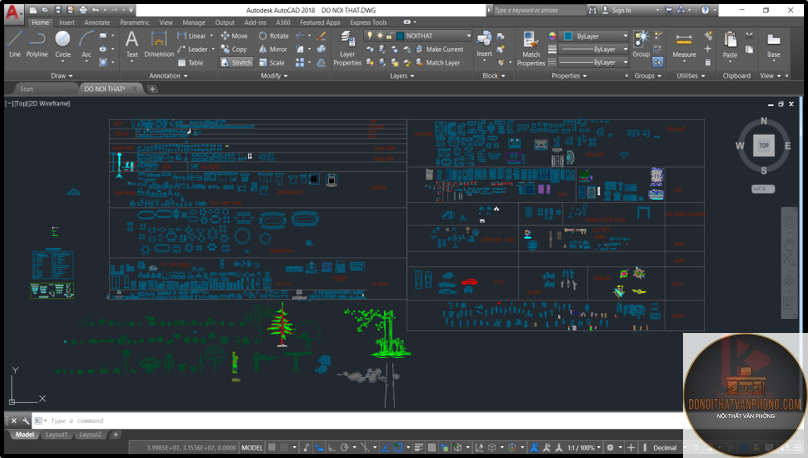
Task: Open Layer Properties manager
Action: tap(347, 49)
